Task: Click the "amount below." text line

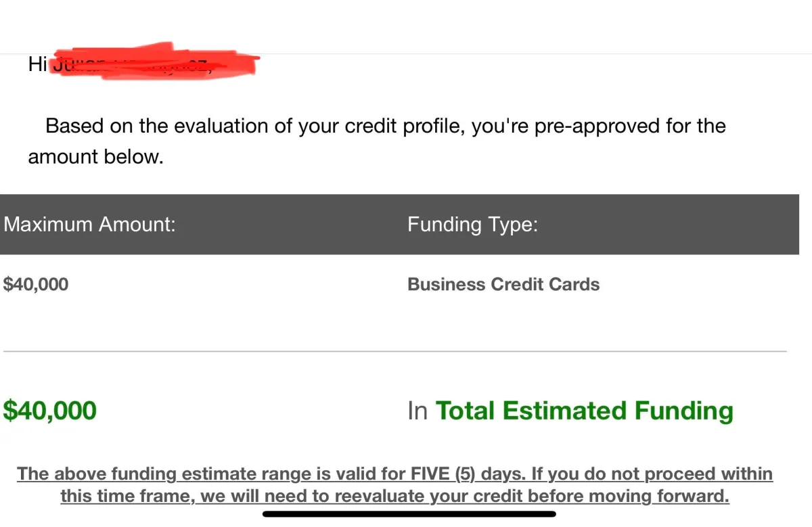Action: tap(95, 157)
